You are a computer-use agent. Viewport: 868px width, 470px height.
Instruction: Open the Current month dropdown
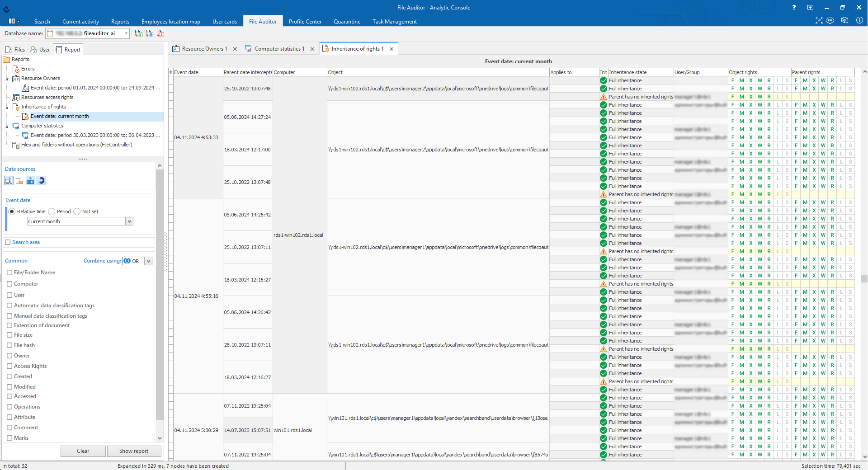pos(129,221)
